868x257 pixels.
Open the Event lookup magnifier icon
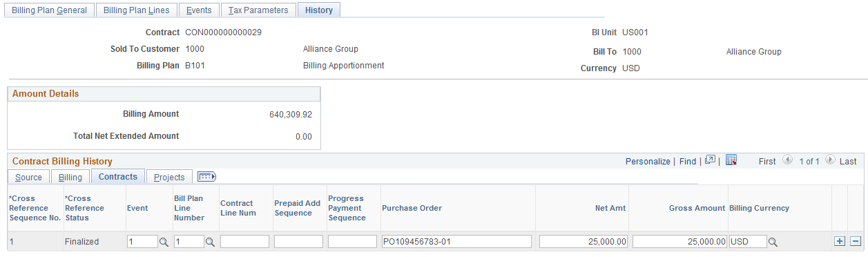pyautogui.click(x=164, y=242)
